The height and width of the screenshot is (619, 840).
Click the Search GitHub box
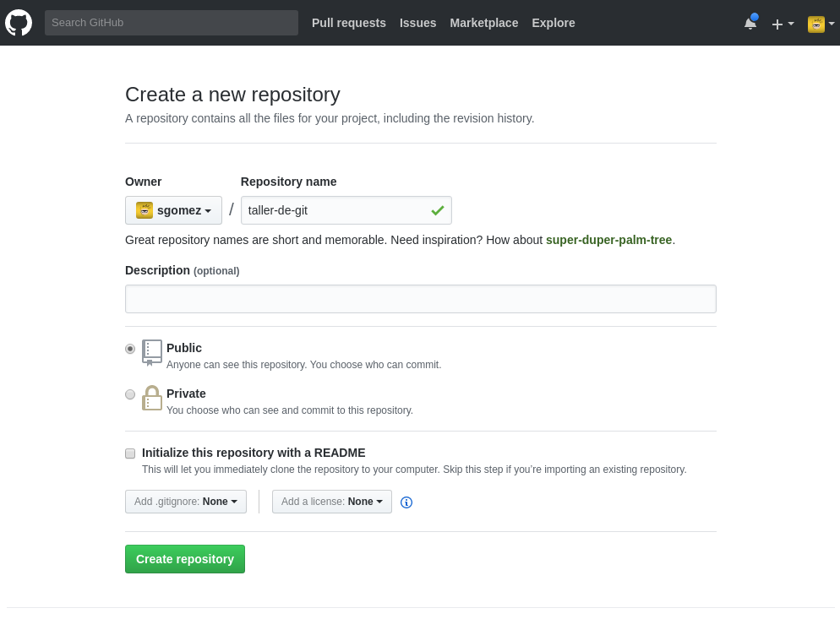pyautogui.click(x=171, y=23)
